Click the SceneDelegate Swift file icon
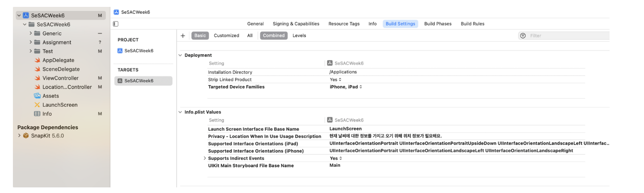 [x=37, y=69]
